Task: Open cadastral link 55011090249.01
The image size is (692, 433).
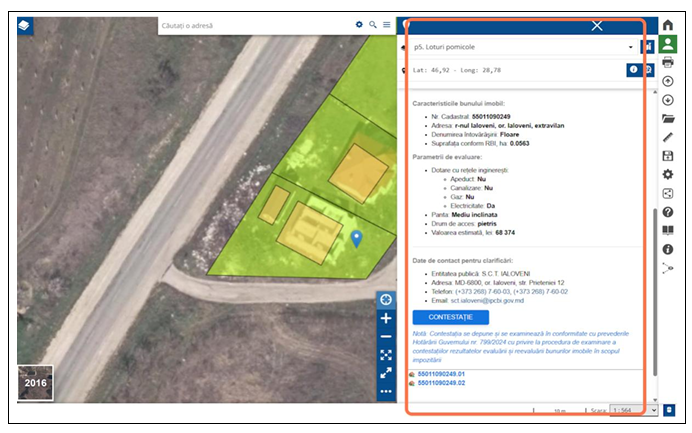Action: [441, 373]
